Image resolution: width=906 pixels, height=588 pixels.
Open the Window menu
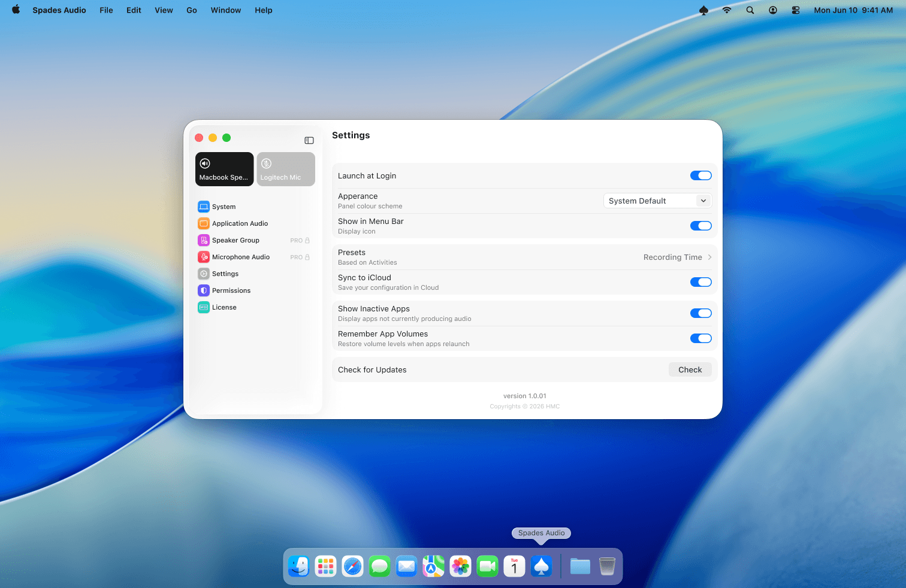[226, 10]
